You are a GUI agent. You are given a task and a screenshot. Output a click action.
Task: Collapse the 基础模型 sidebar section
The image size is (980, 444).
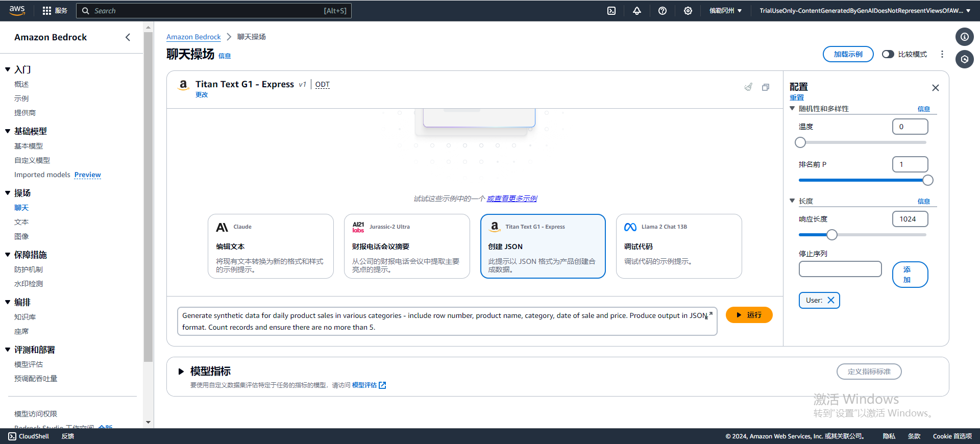[x=8, y=131]
